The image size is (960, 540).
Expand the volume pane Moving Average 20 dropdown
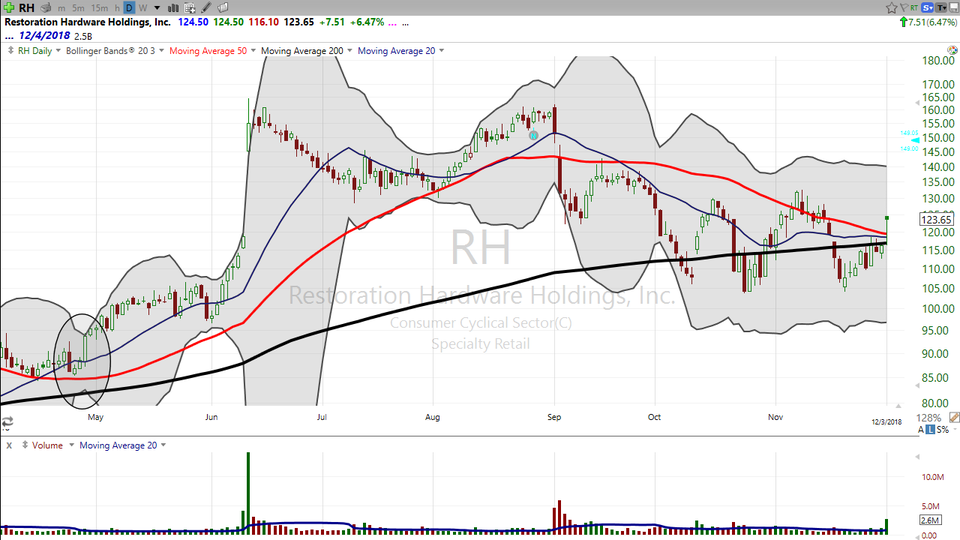[163, 445]
